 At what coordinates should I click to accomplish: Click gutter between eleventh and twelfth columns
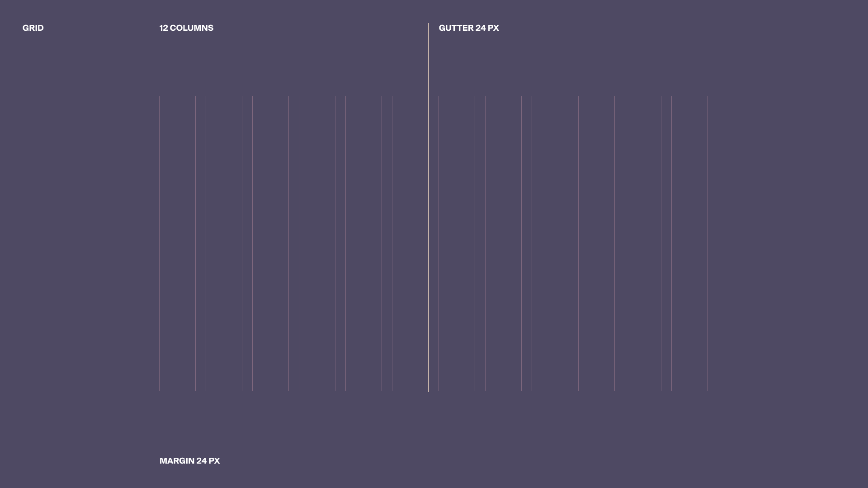pyautogui.click(x=666, y=244)
